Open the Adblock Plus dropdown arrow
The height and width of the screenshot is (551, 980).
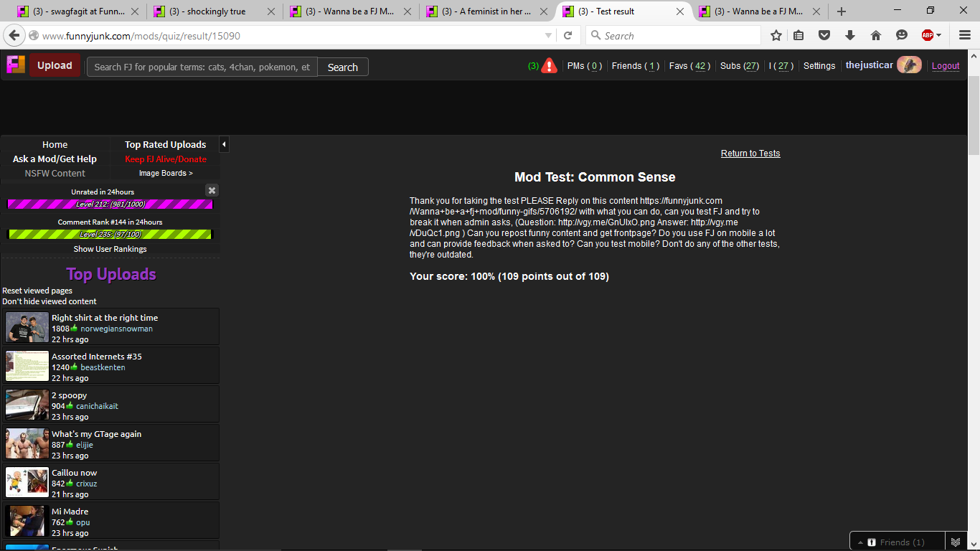(941, 35)
